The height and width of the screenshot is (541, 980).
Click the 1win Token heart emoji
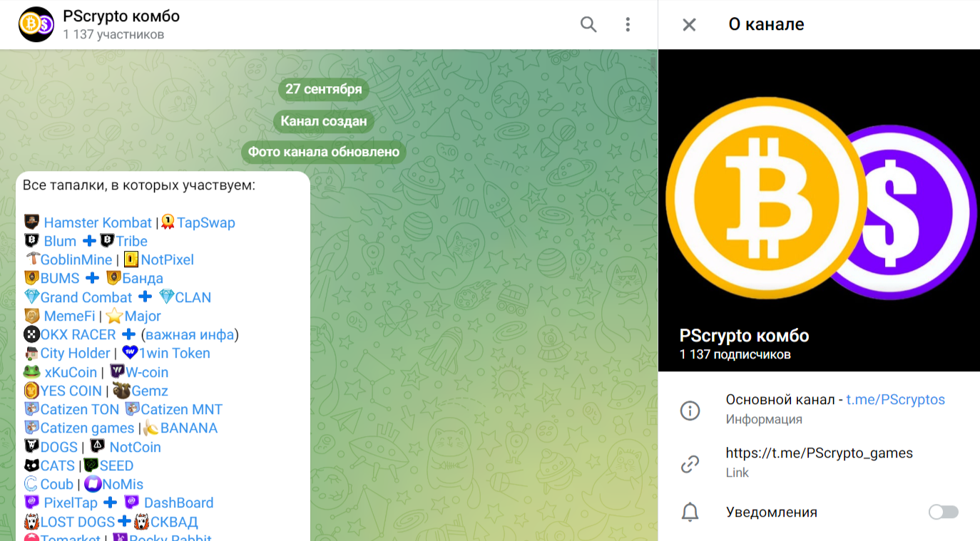129,352
